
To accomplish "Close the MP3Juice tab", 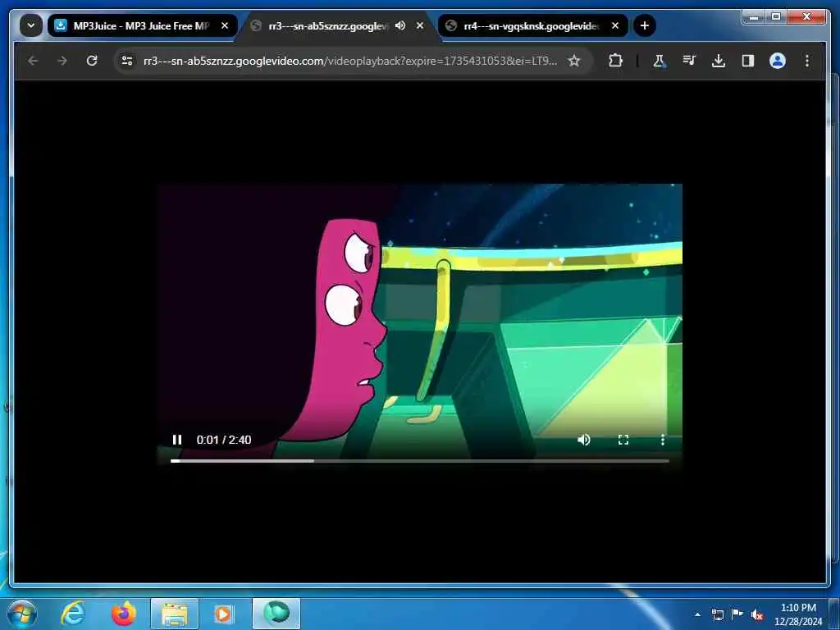I will pyautogui.click(x=225, y=25).
